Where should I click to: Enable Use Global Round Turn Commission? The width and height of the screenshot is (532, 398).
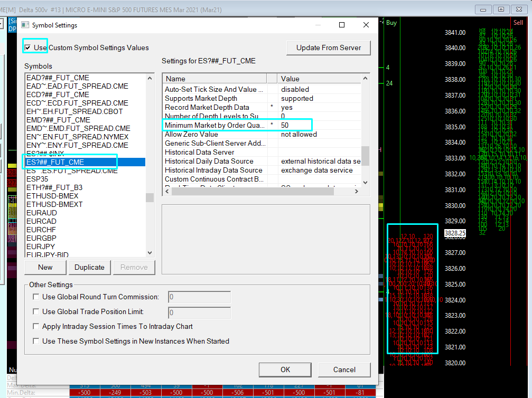click(x=35, y=297)
